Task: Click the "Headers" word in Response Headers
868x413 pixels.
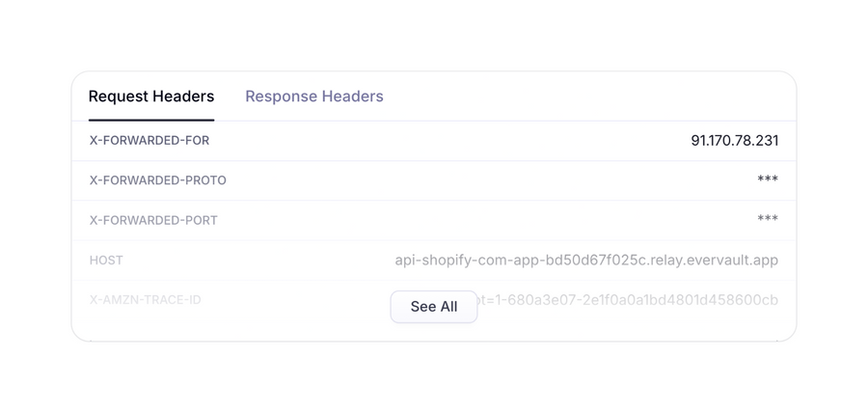Action: (349, 96)
